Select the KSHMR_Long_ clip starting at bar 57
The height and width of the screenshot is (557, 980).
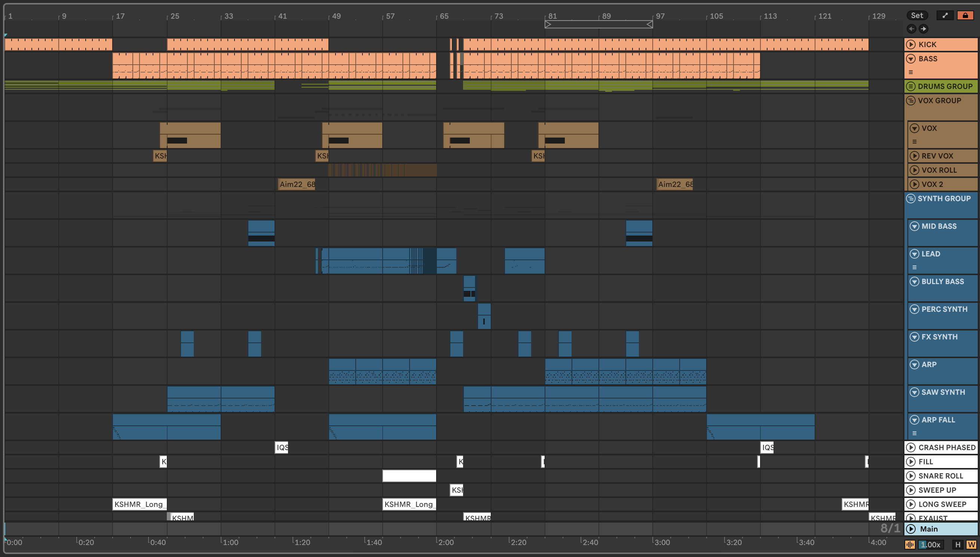click(409, 504)
